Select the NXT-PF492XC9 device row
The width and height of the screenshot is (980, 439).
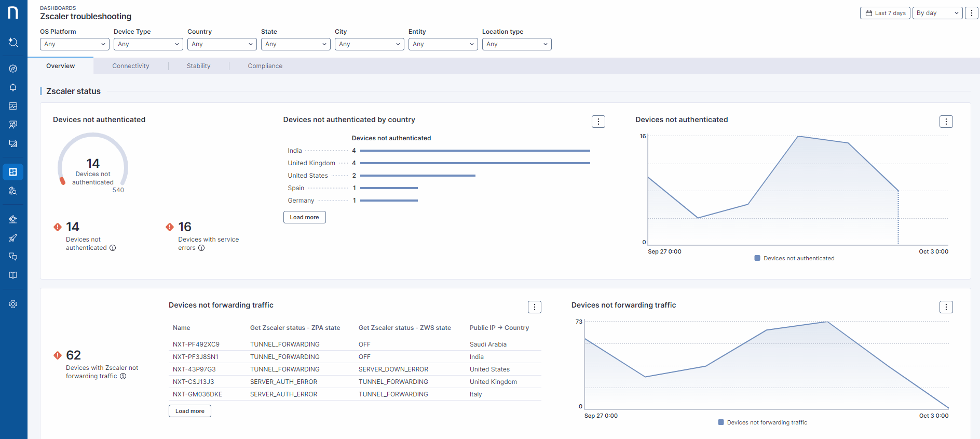[196, 344]
